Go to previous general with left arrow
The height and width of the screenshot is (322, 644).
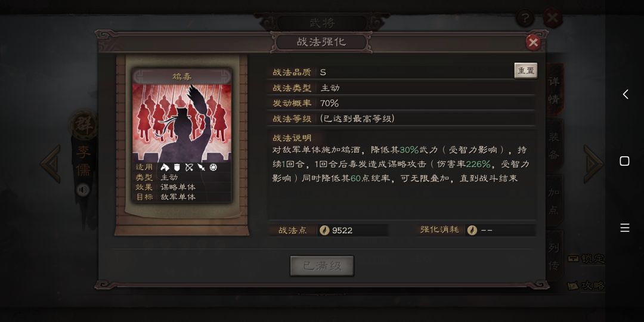pyautogui.click(x=51, y=164)
